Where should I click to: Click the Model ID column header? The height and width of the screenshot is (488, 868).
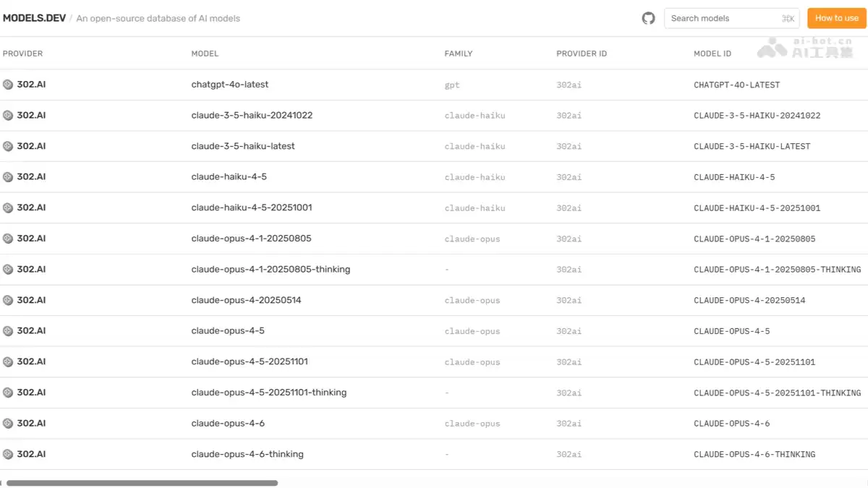(x=712, y=53)
